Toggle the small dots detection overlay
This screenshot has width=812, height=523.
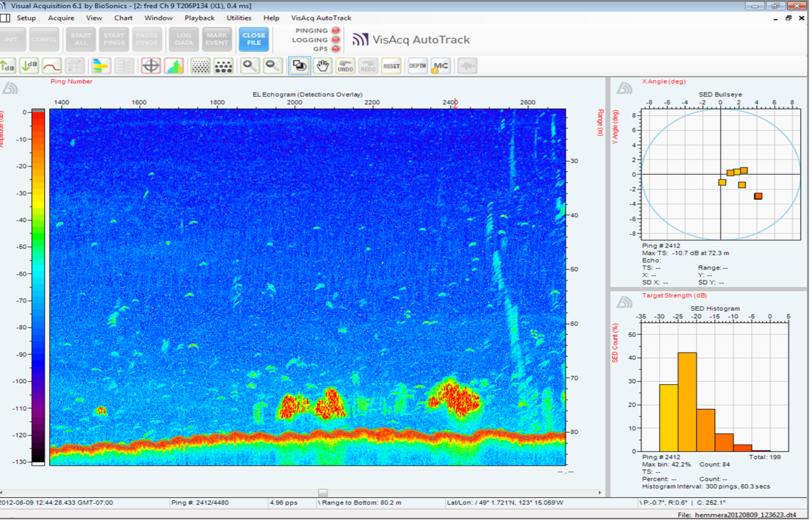[200, 66]
